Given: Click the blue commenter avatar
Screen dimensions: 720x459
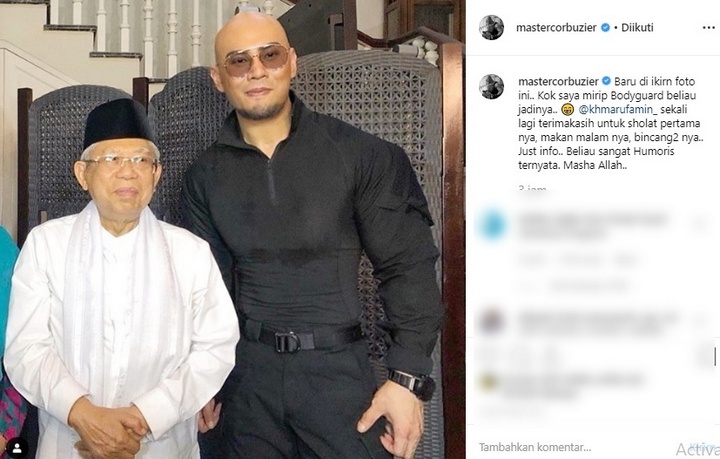Looking at the screenshot, I should coord(493,226).
